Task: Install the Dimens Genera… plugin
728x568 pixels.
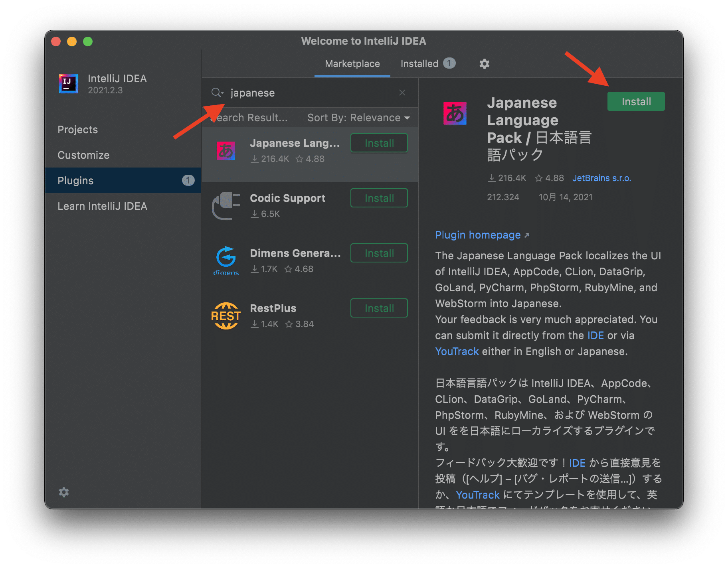Action: pos(379,253)
